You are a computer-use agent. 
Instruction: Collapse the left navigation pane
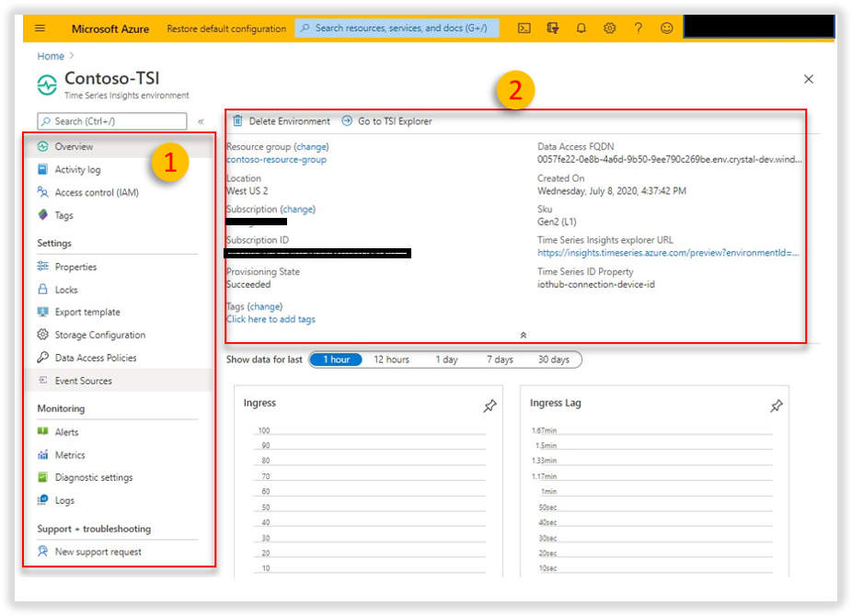coord(199,120)
